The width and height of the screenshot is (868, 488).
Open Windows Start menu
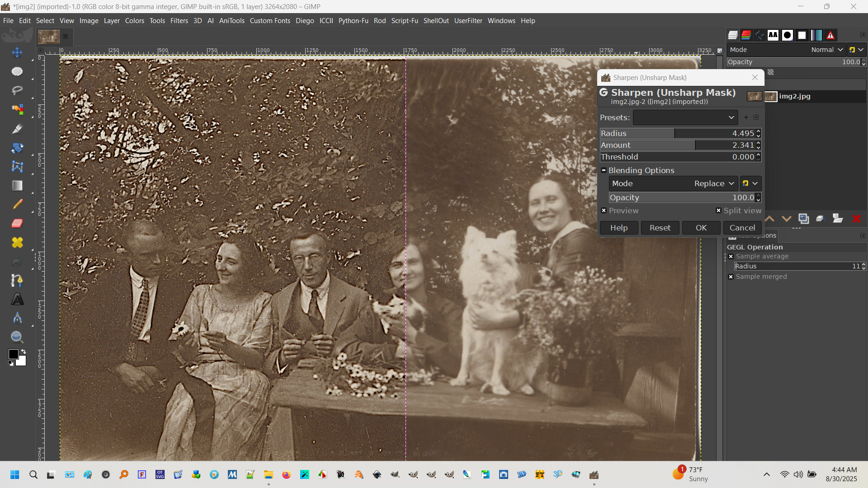14,474
